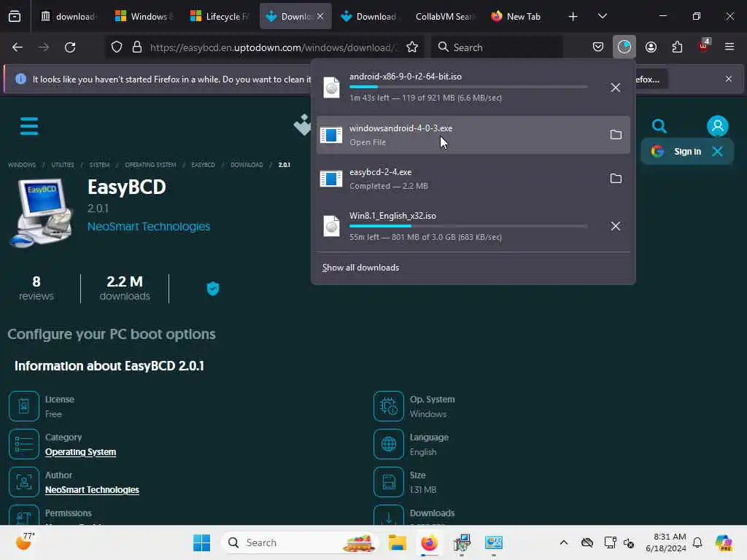Switch to the second Download tab
The image size is (747, 560).
coord(369,17)
